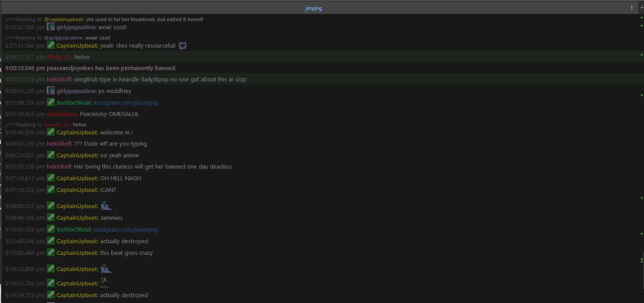Screen dimensions: 644x303
Task: Click message "oo yeah anime"
Action: (x=120, y=156)
